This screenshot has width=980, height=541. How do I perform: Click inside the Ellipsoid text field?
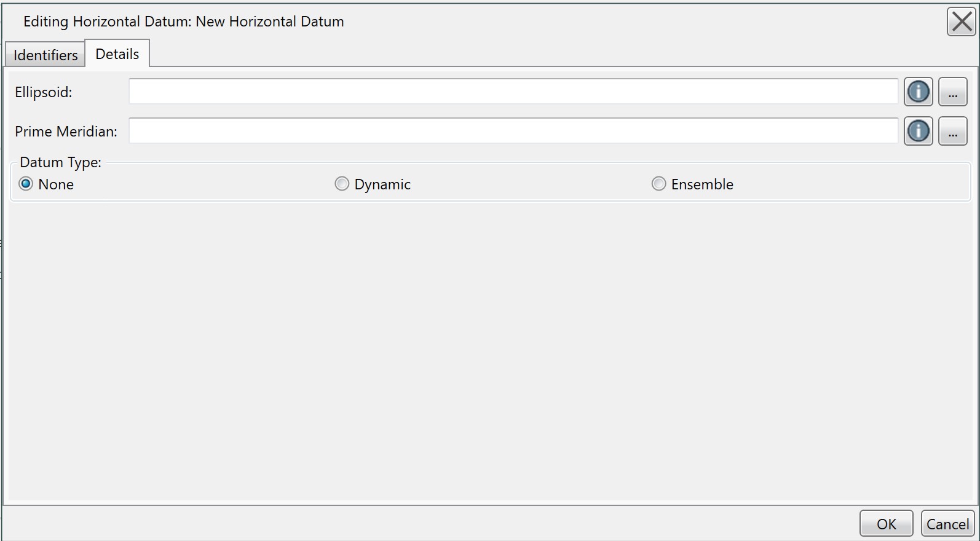click(513, 92)
